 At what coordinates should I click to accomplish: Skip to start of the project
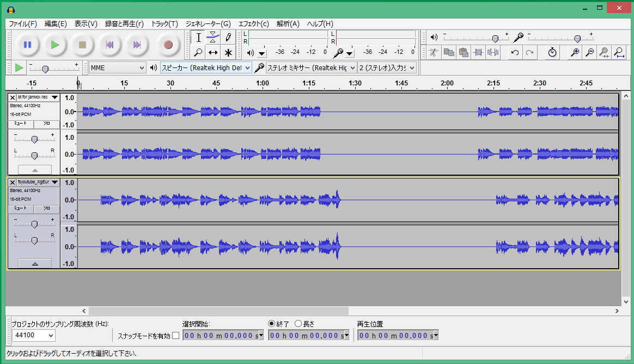(x=109, y=45)
